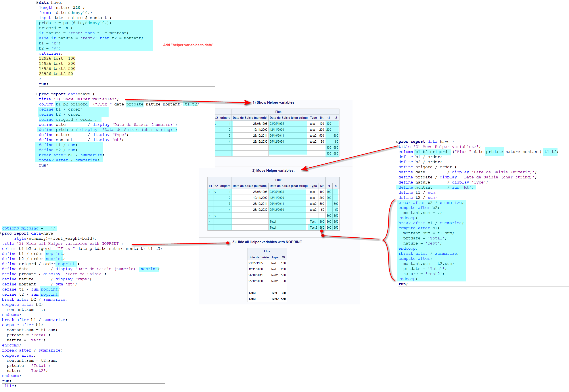Click 'Flux' spanning header in the third table
The image size is (569, 392).
(x=267, y=251)
